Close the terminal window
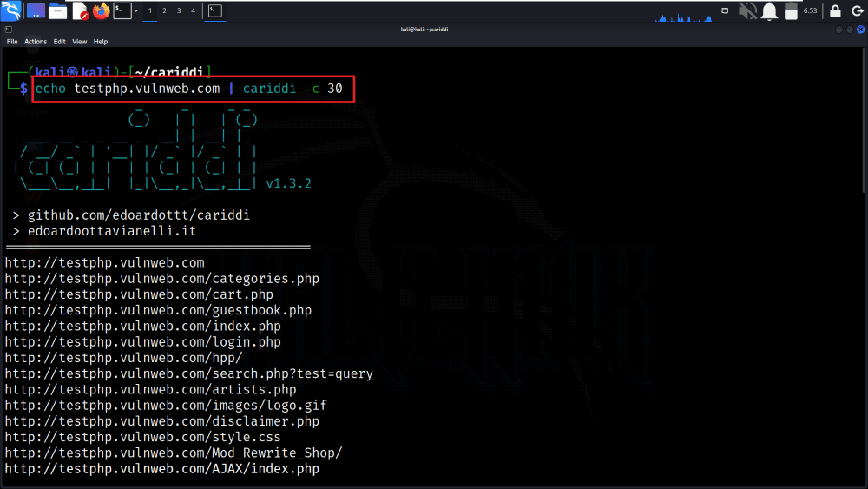The image size is (868, 489). click(860, 30)
